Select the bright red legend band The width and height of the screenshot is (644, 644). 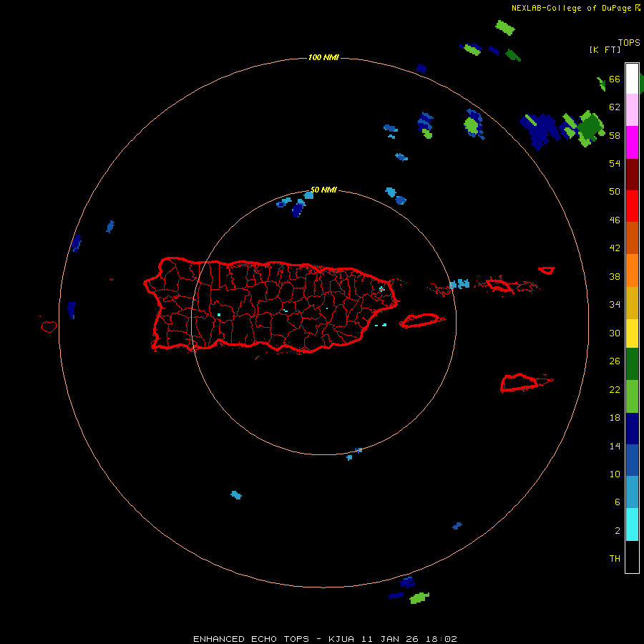632,206
